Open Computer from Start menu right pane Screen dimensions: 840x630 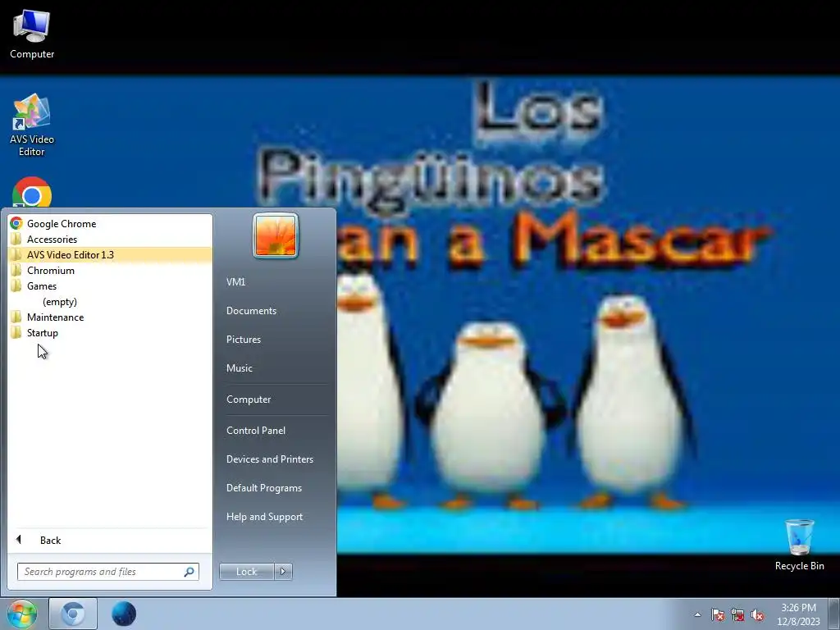[249, 399]
